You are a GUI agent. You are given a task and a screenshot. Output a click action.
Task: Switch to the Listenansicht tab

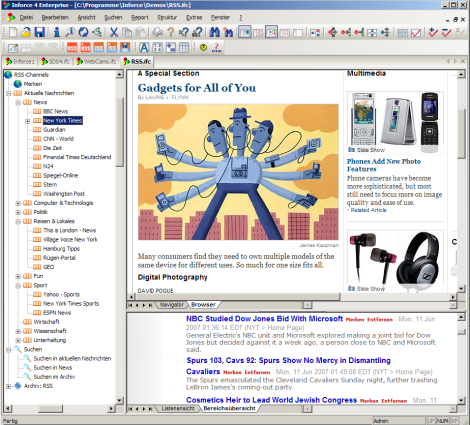pyautogui.click(x=178, y=408)
